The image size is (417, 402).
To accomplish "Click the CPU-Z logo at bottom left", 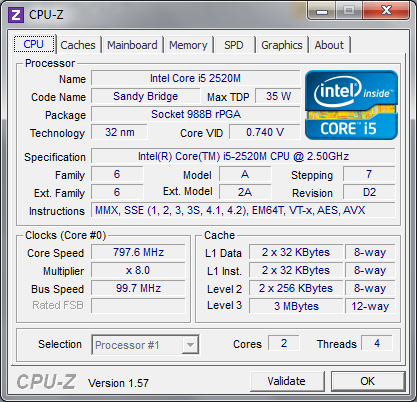I will click(46, 382).
